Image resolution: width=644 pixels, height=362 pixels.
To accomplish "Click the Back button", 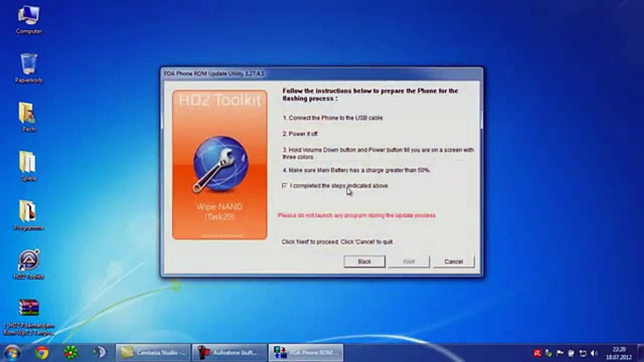I will 364,261.
